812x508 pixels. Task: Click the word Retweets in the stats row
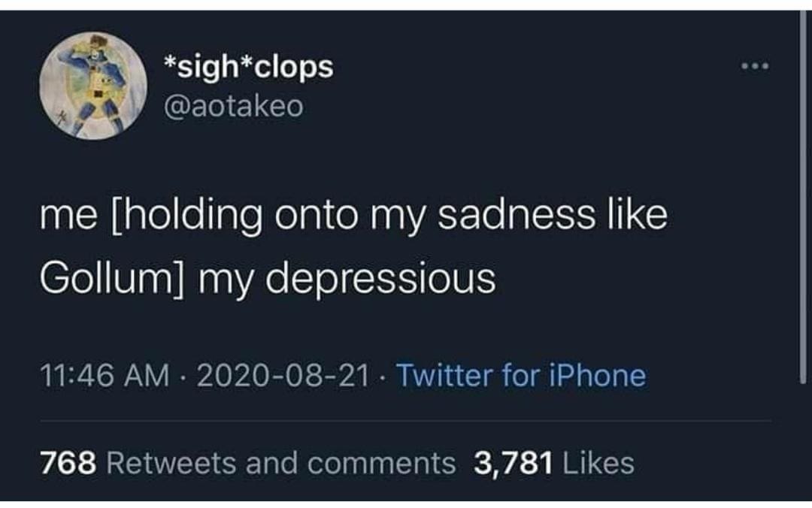[x=171, y=462]
